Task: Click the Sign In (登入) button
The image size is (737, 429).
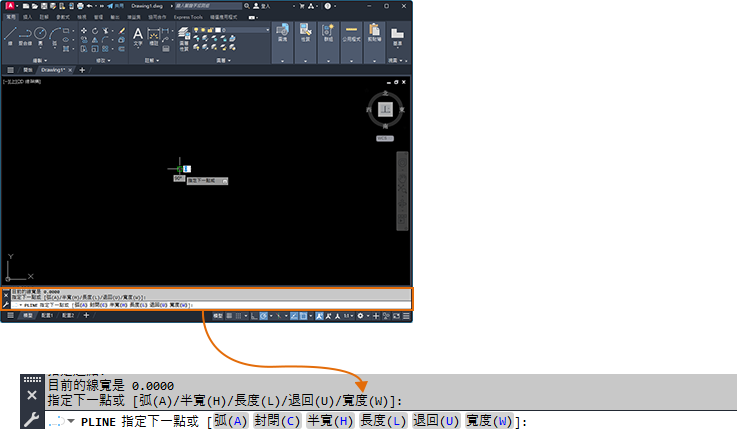Action: (262, 6)
